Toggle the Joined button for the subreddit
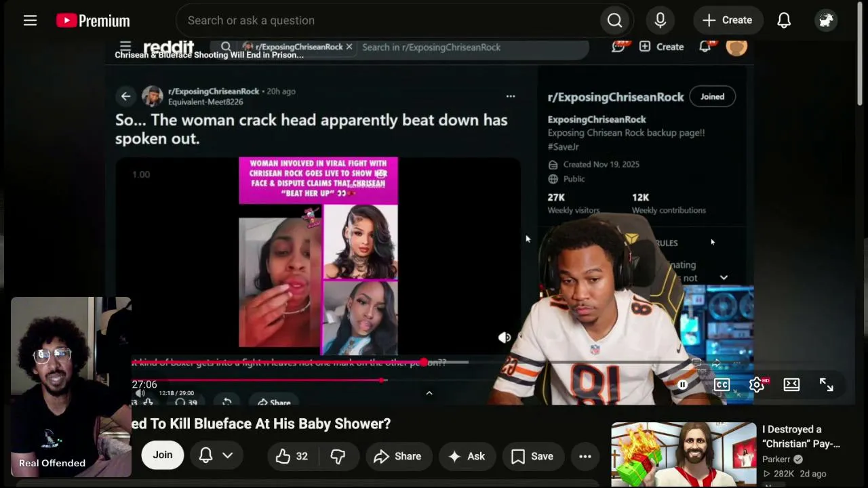868x488 pixels. (712, 96)
